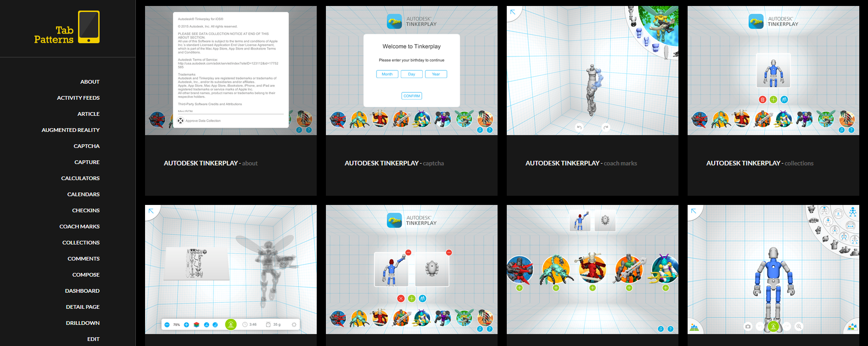
Task: Click weight scale icon next to 35 g
Action: 269,324
